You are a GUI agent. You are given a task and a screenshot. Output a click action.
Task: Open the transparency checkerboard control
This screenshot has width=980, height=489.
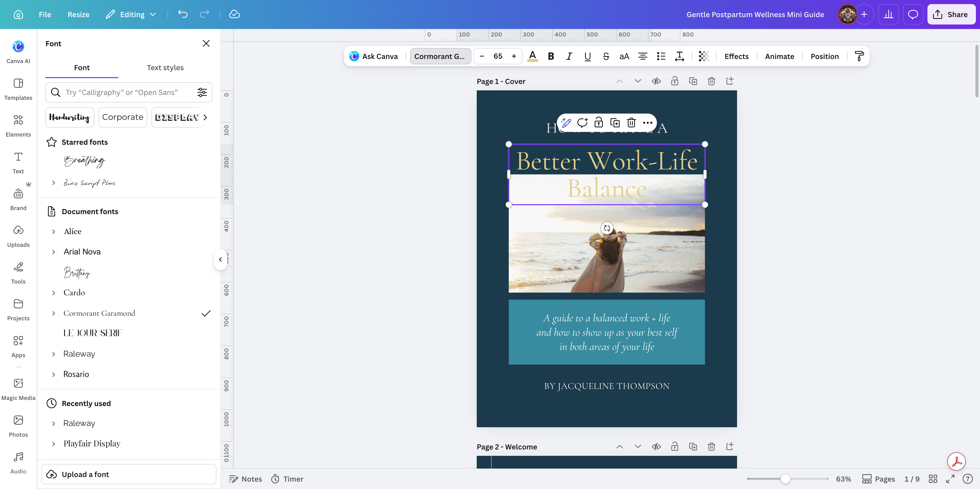pos(704,56)
